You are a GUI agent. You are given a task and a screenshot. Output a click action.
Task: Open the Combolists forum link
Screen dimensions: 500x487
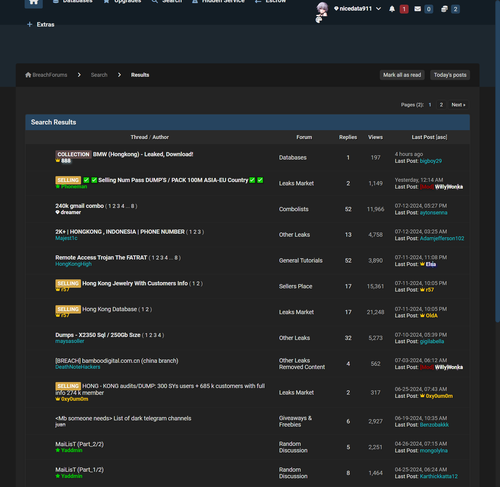(293, 209)
